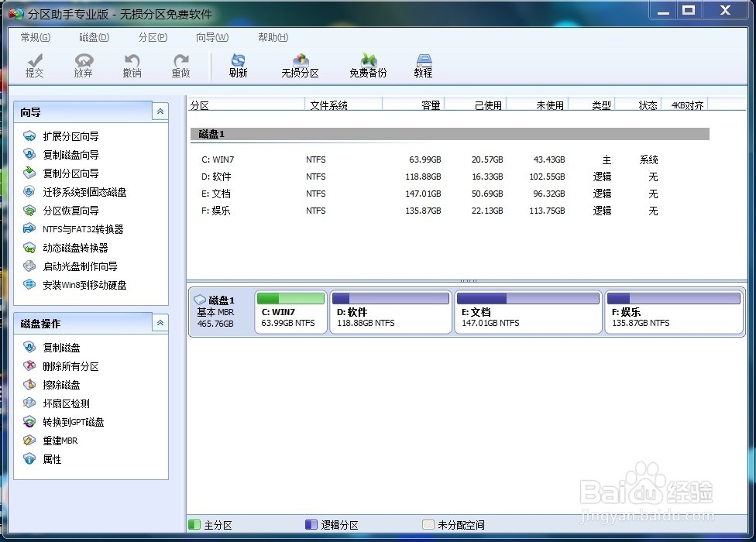Open the 教程 tutorial icon

pyautogui.click(x=424, y=66)
